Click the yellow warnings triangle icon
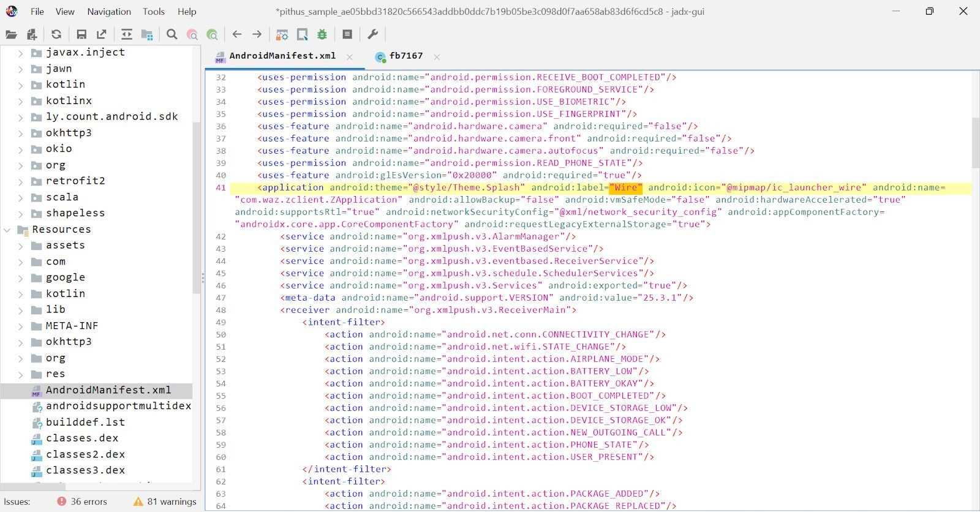 pos(138,502)
